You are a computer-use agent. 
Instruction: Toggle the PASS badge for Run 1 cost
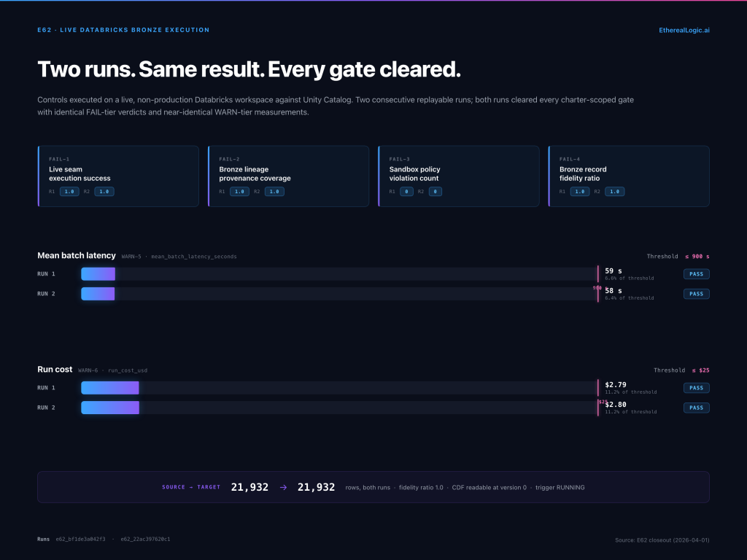696,387
